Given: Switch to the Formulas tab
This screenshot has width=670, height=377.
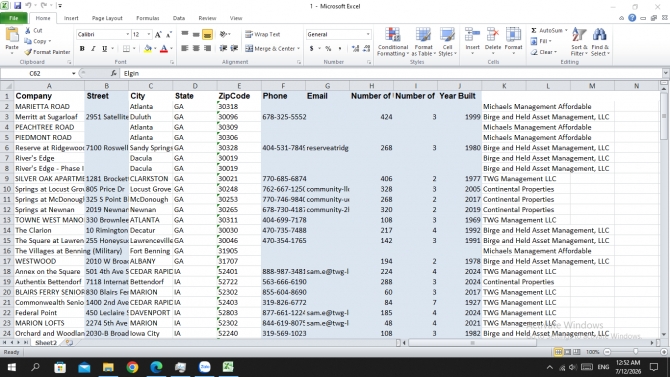Looking at the screenshot, I should click(147, 18).
